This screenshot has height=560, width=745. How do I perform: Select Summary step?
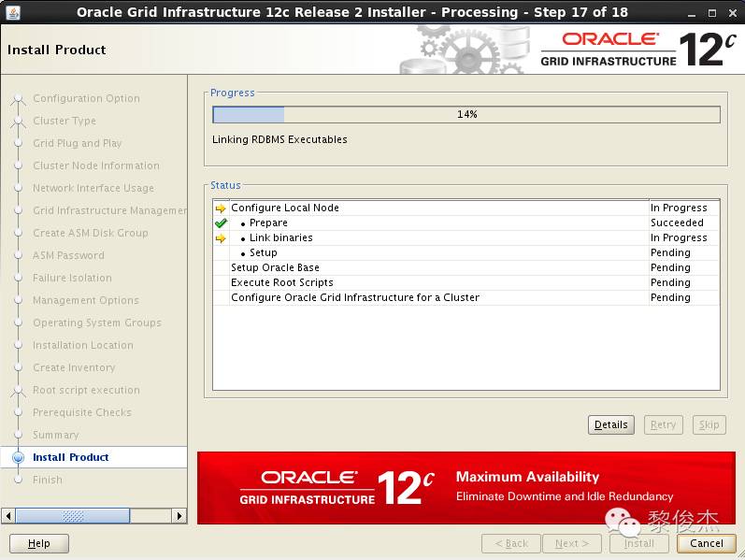point(55,435)
